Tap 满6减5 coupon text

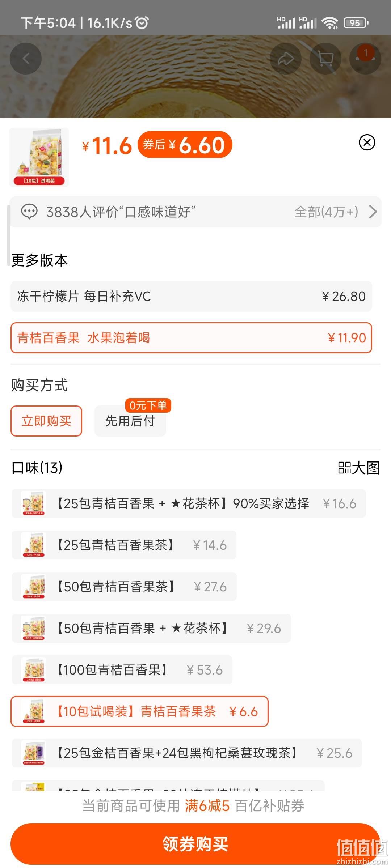[207, 806]
